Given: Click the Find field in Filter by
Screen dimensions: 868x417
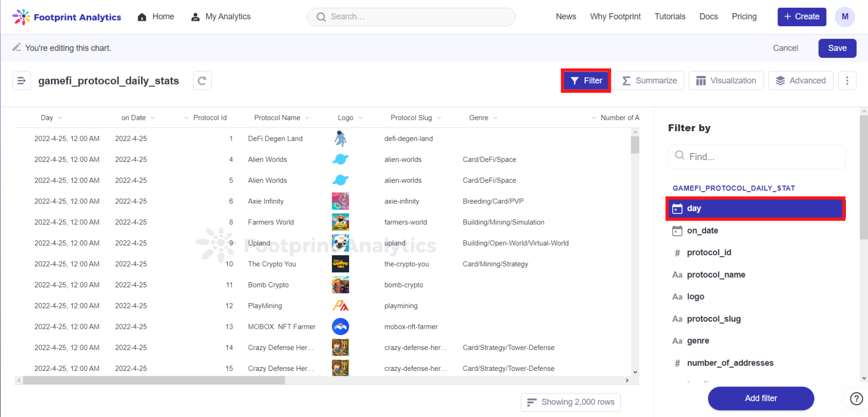Looking at the screenshot, I should tap(757, 156).
